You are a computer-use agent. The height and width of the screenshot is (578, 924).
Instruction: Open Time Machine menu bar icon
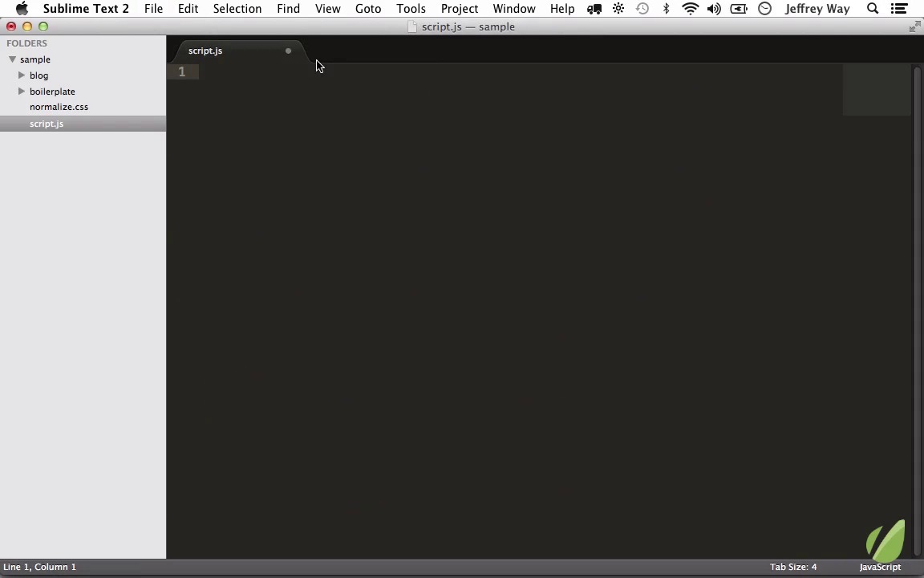pos(642,9)
